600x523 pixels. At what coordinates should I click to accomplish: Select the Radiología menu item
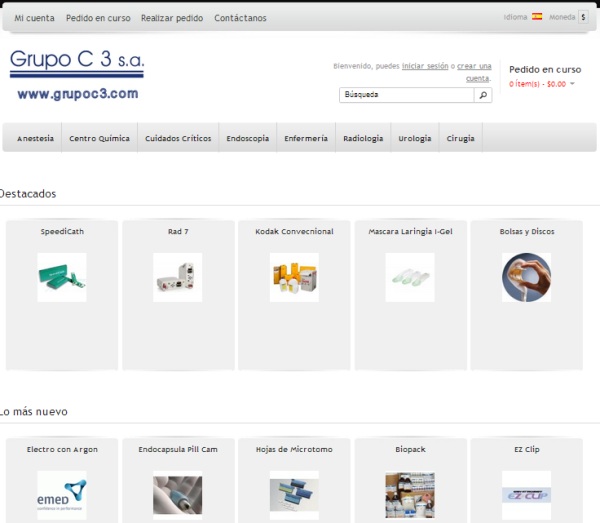[x=363, y=138]
